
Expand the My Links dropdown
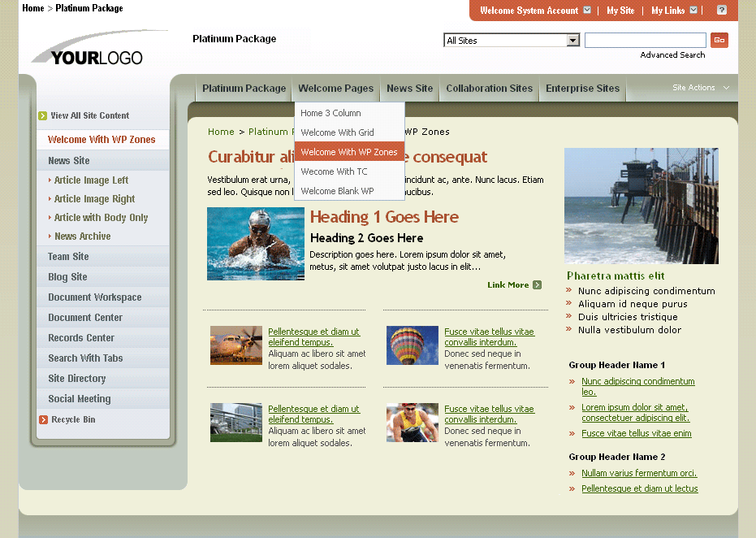694,11
